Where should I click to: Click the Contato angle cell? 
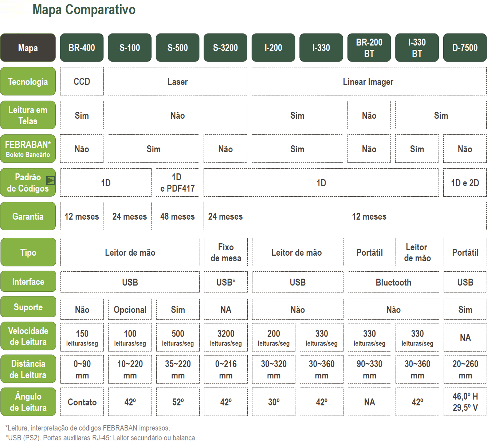tap(82, 402)
